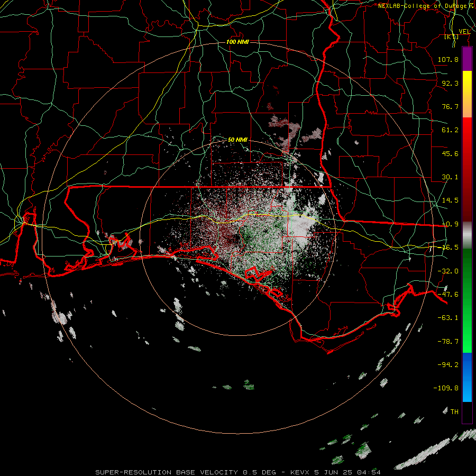
Task: Click the -47.6 value on velocity scale
Action: (448, 295)
